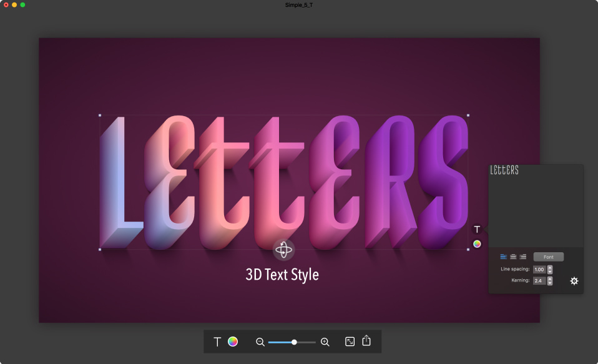Open the color wheel in the bottom toolbar
Viewport: 598px width, 364px height.
pyautogui.click(x=232, y=342)
